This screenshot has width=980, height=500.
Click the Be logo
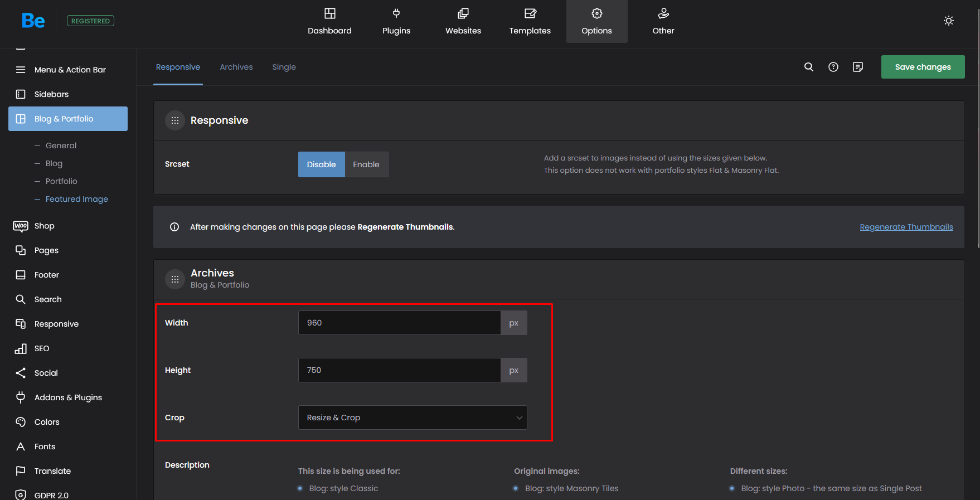[x=33, y=21]
